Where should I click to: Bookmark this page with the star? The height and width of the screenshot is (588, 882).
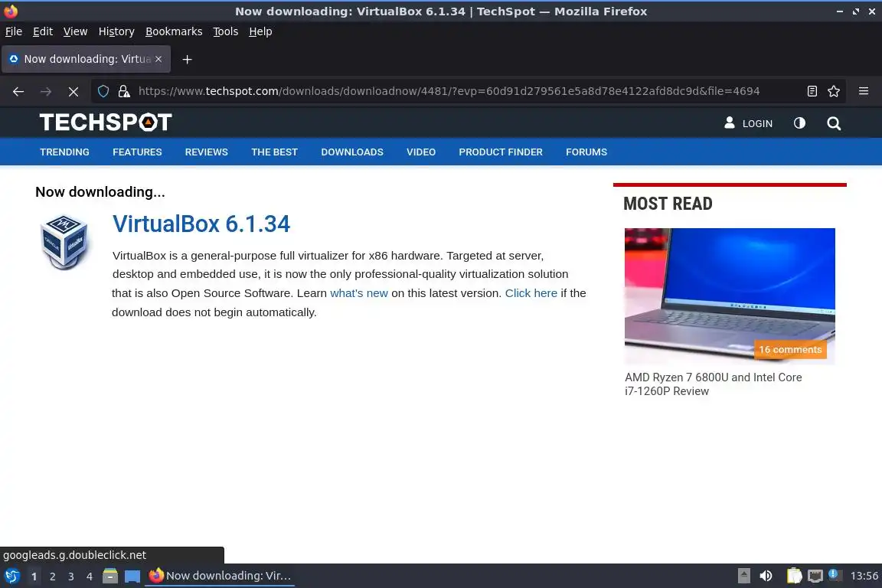[834, 91]
